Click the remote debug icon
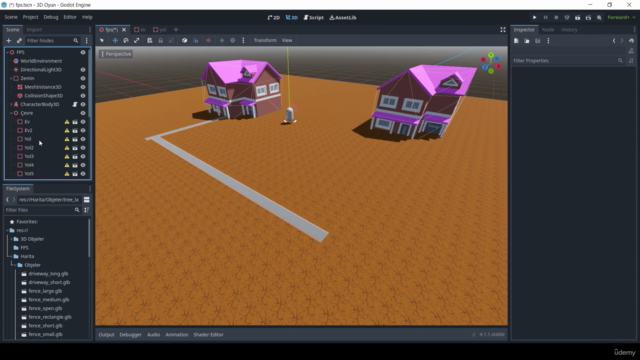This screenshot has width=640, height=360. coord(567,18)
